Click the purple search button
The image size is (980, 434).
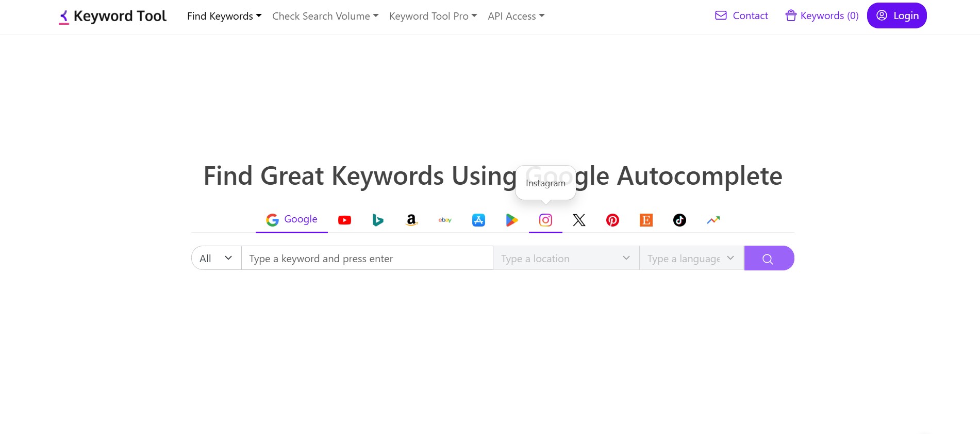pyautogui.click(x=769, y=258)
